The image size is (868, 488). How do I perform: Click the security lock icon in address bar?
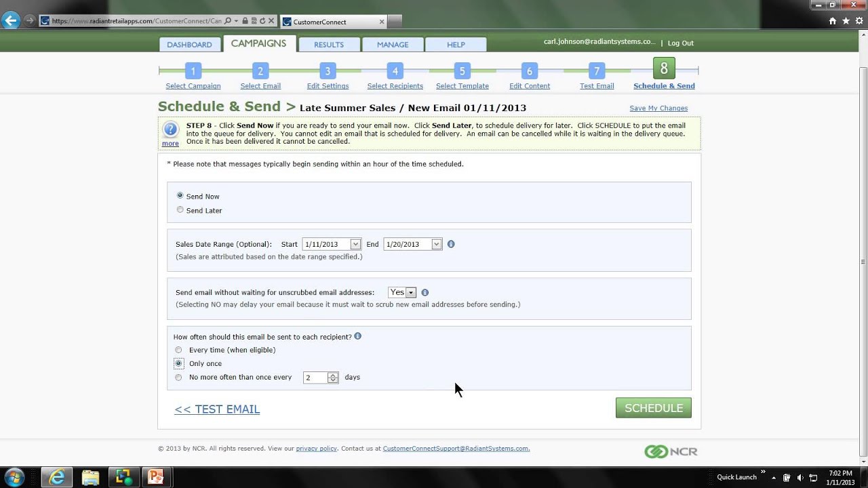(245, 21)
